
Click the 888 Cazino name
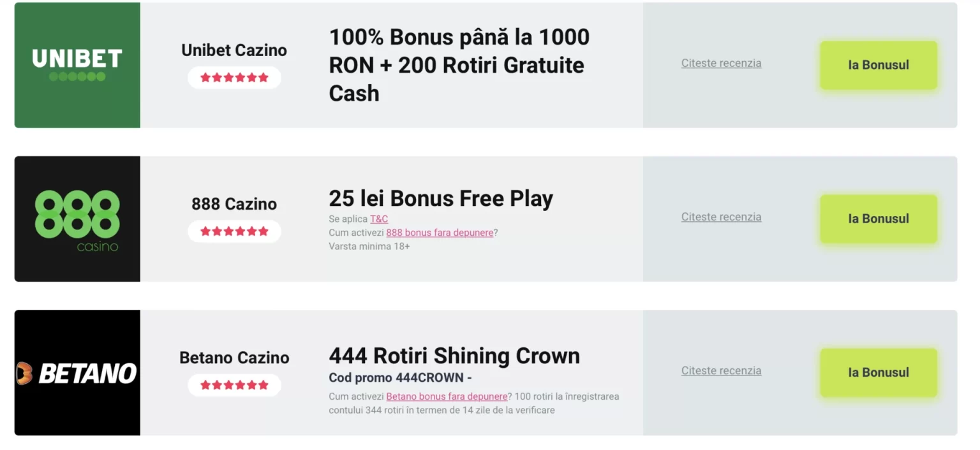234,204
